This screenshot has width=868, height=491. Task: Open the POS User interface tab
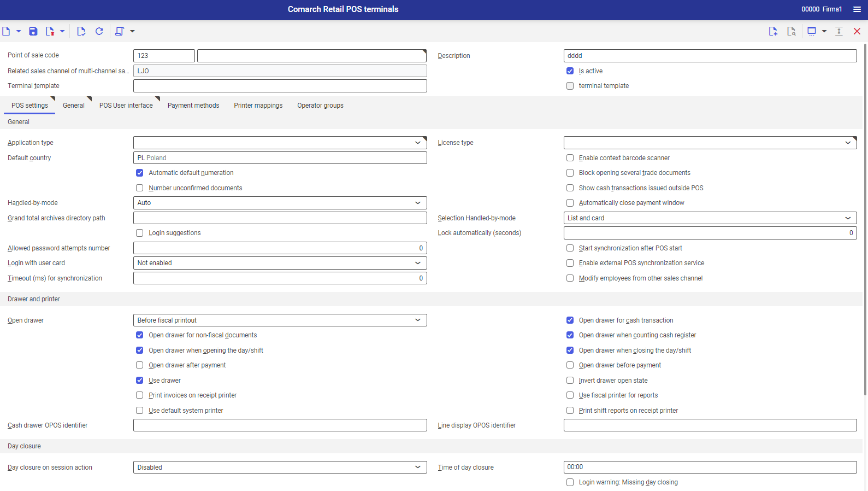126,106
